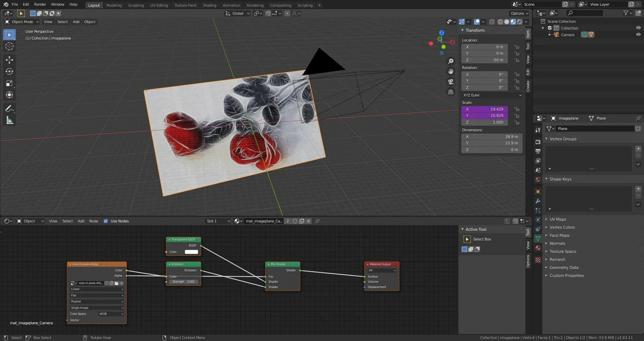Open the Render menu
The image size is (644, 341).
click(40, 4)
